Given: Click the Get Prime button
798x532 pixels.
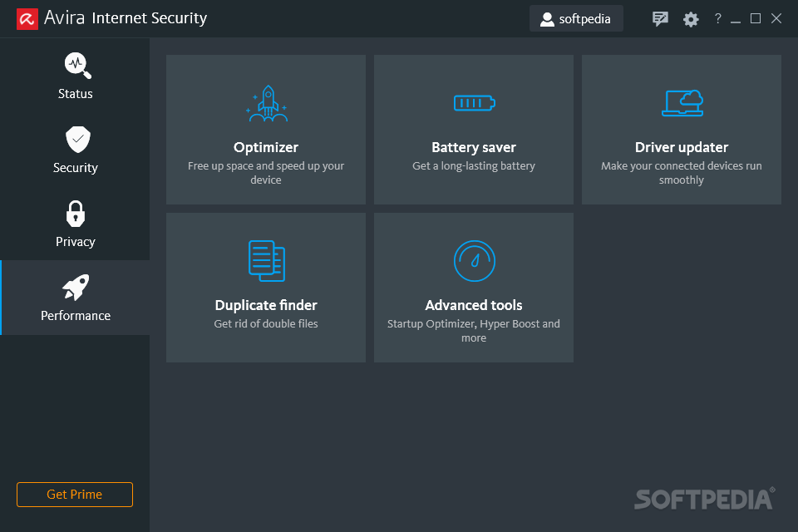Looking at the screenshot, I should coord(74,494).
